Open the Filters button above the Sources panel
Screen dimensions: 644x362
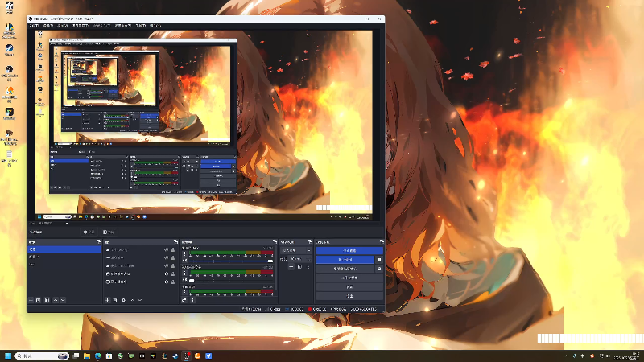coord(109,232)
